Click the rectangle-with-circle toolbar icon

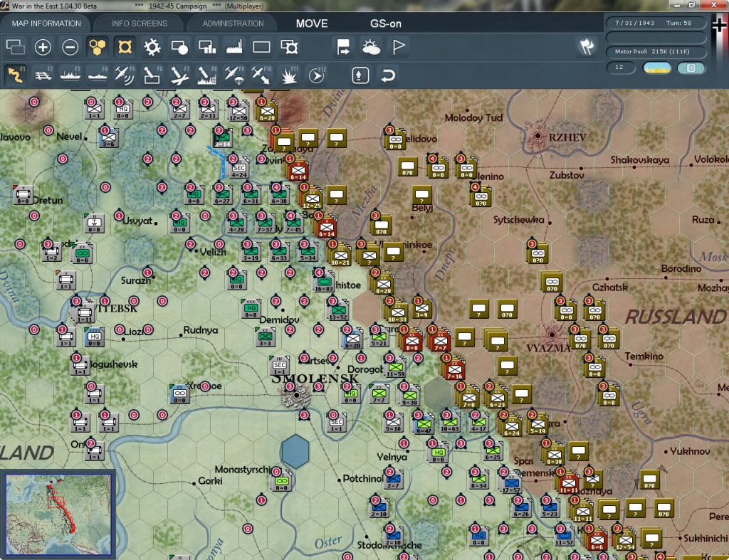click(x=179, y=47)
